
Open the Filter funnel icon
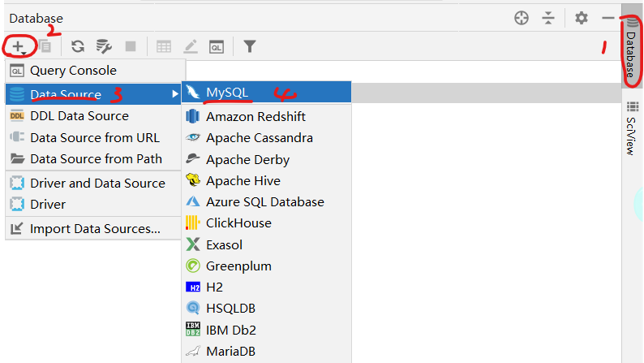249,46
